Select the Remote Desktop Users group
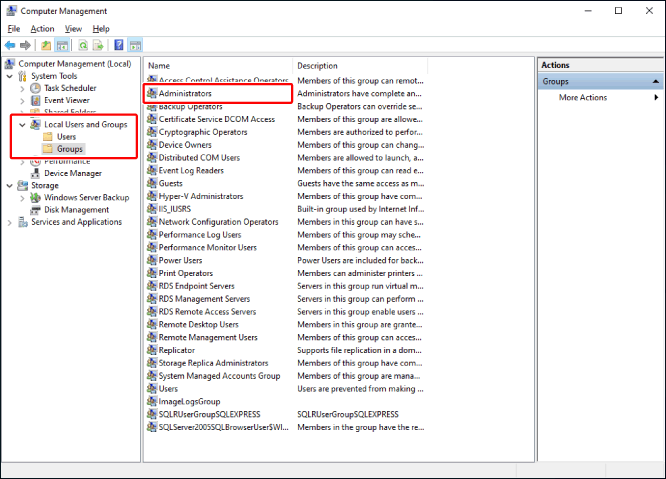This screenshot has height=479, width=666. pos(198,324)
